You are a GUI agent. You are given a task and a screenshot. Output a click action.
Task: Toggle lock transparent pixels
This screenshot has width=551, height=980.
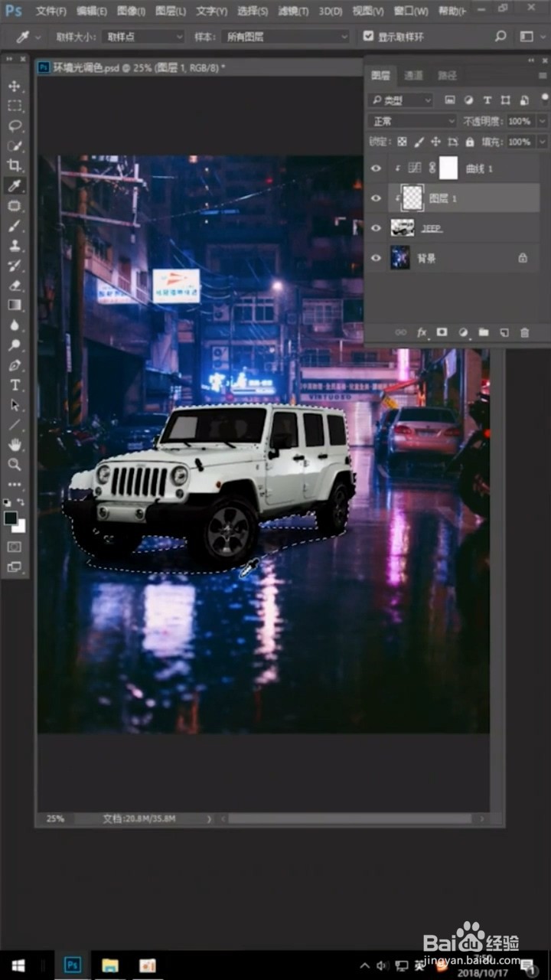click(x=402, y=142)
